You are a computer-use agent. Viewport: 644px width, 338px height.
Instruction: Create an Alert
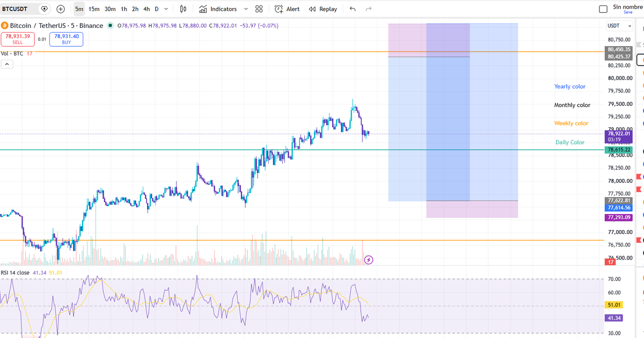(287, 9)
